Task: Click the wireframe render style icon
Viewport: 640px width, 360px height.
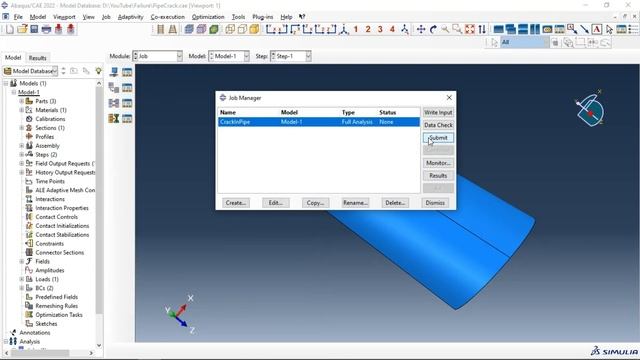Action: [230, 29]
